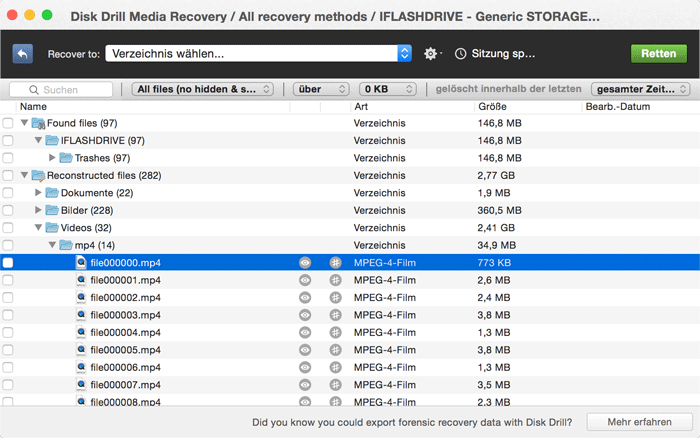This screenshot has width=700, height=438.
Task: Check the Videos (32) checkbox
Action: click(8, 228)
